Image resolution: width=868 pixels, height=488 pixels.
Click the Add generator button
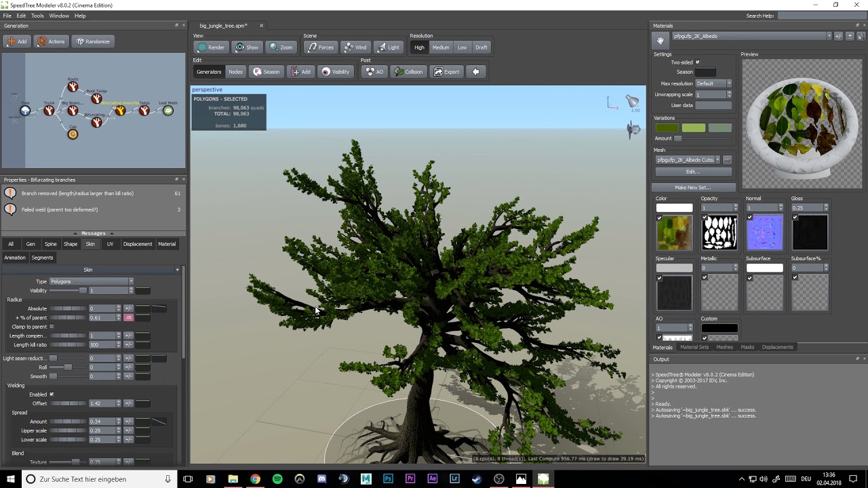point(17,41)
